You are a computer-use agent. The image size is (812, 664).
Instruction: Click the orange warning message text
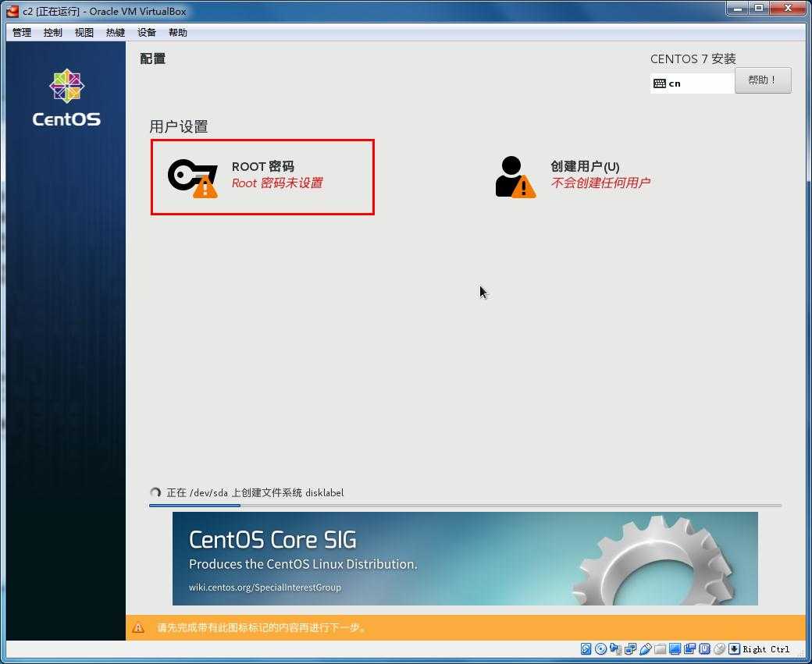pyautogui.click(x=262, y=628)
